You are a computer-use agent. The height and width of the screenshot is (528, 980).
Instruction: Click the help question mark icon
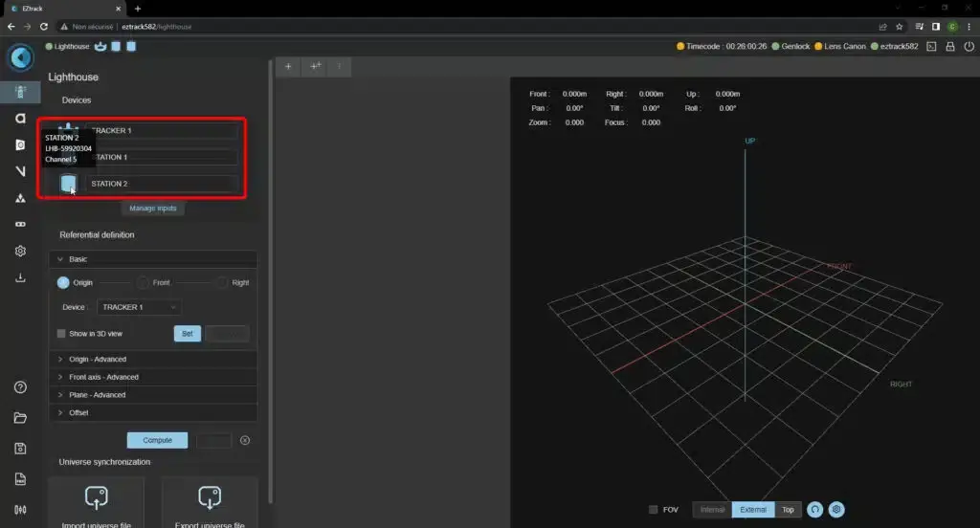point(20,387)
